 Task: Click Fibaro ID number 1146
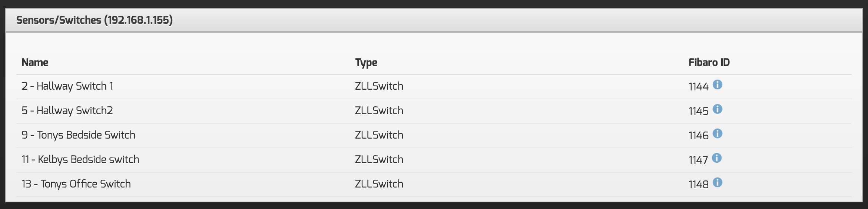point(698,136)
